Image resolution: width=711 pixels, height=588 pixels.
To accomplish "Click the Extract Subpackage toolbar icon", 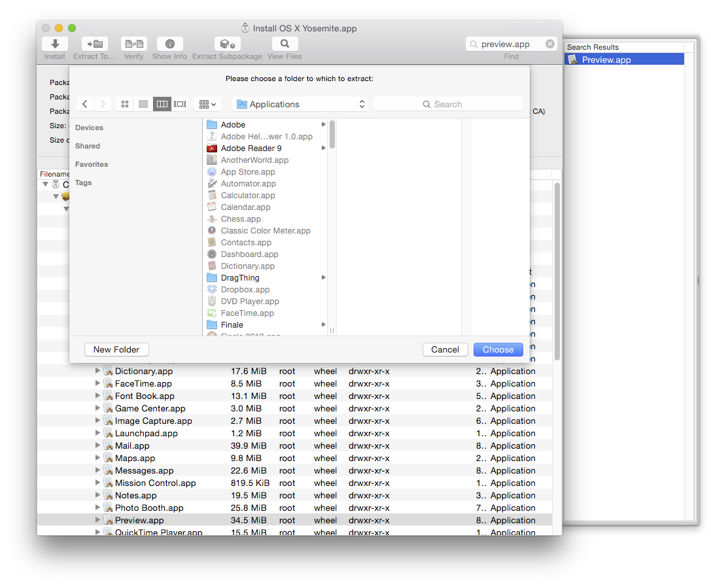I will click(x=227, y=44).
